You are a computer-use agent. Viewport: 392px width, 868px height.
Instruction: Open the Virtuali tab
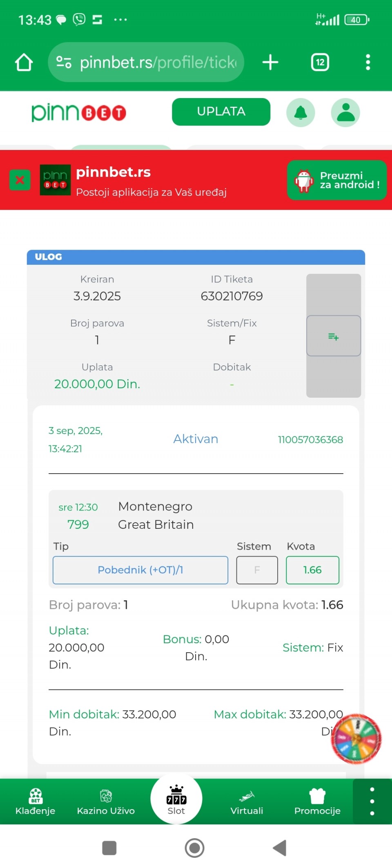[247, 801]
